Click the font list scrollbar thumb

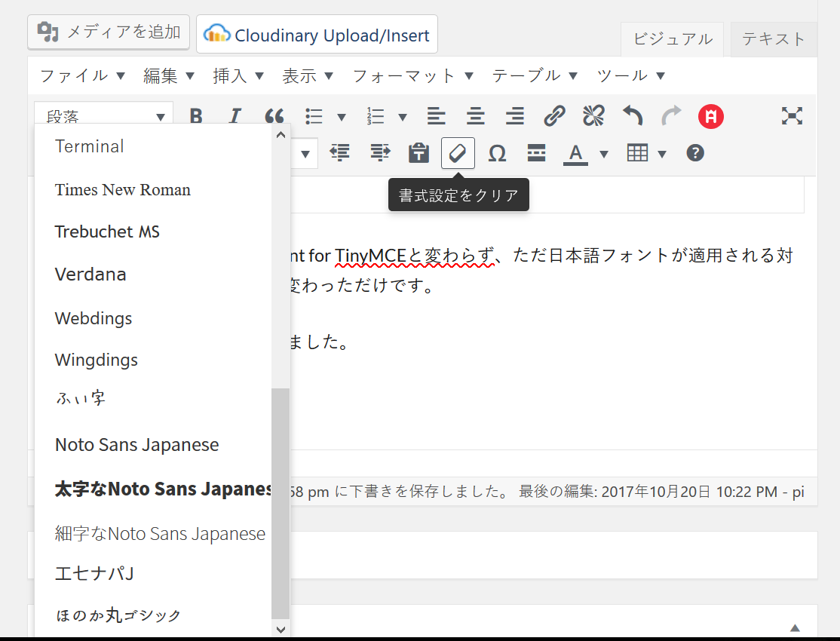tap(281, 504)
